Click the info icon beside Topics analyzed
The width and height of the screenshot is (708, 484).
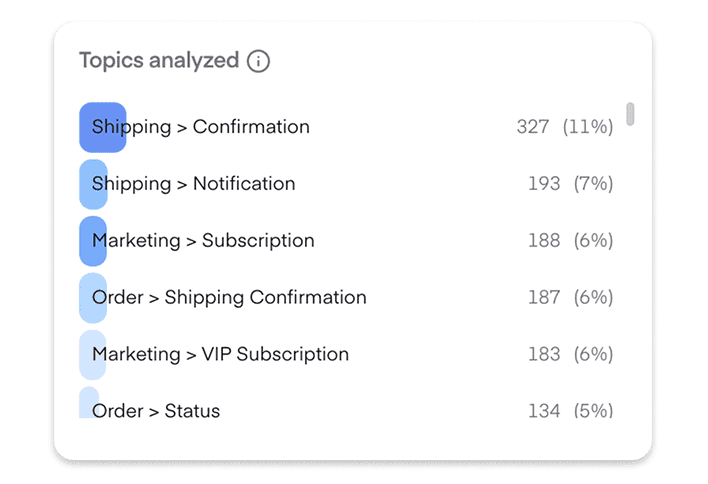point(258,61)
